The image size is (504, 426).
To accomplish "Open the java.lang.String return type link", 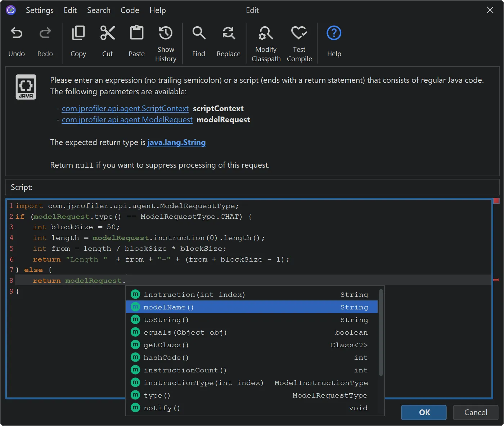I will pyautogui.click(x=176, y=142).
